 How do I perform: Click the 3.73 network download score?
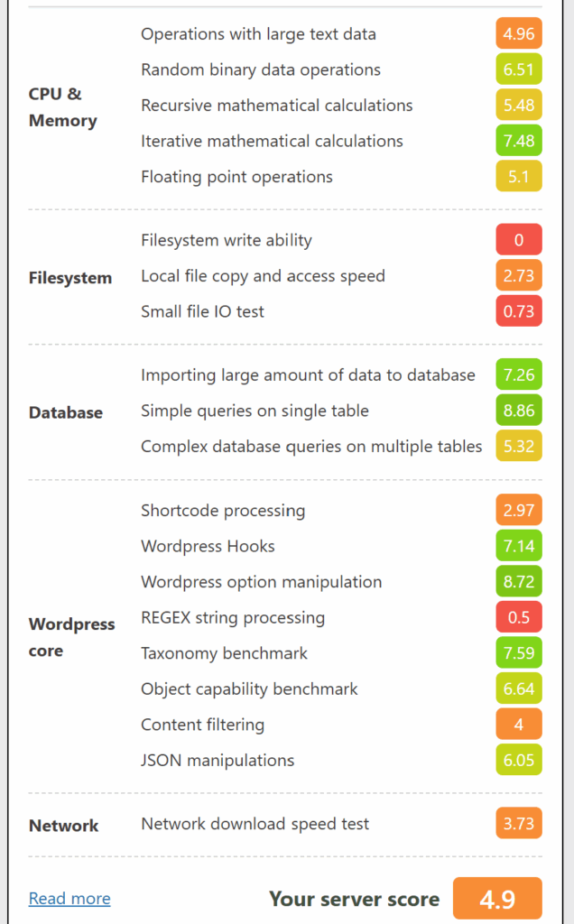(x=519, y=823)
